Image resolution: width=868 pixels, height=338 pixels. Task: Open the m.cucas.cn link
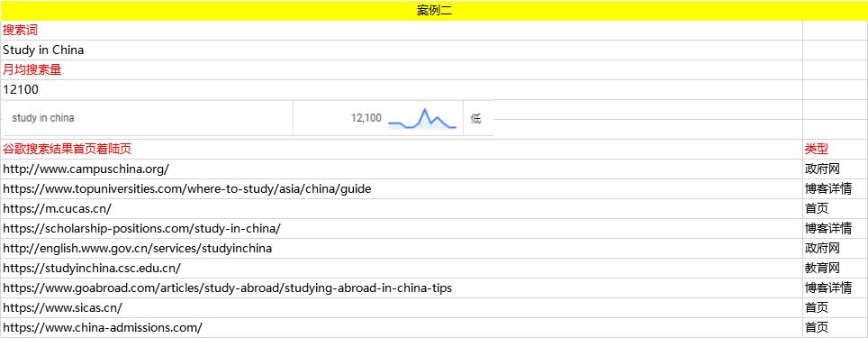coord(57,209)
